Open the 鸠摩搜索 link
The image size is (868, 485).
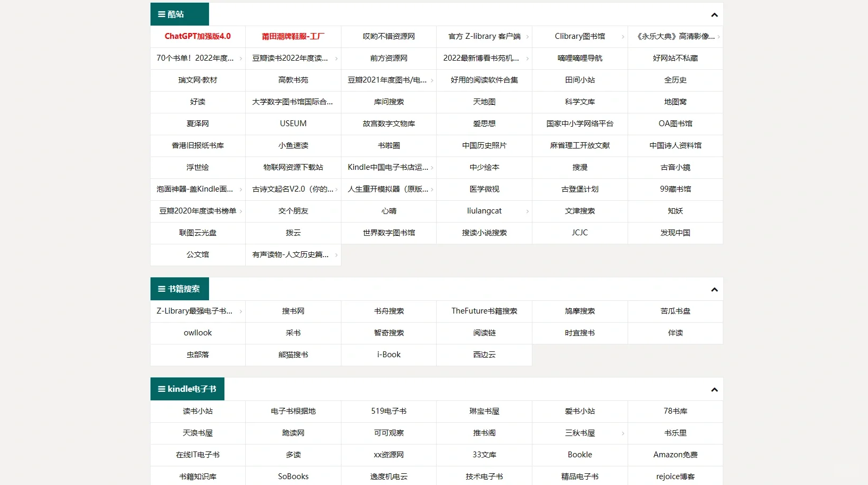580,311
